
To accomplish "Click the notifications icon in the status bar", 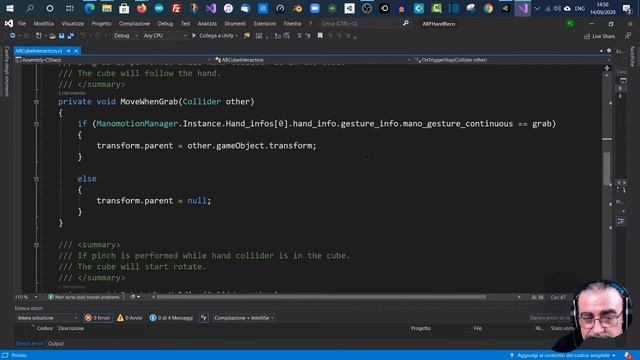I will coord(628,356).
